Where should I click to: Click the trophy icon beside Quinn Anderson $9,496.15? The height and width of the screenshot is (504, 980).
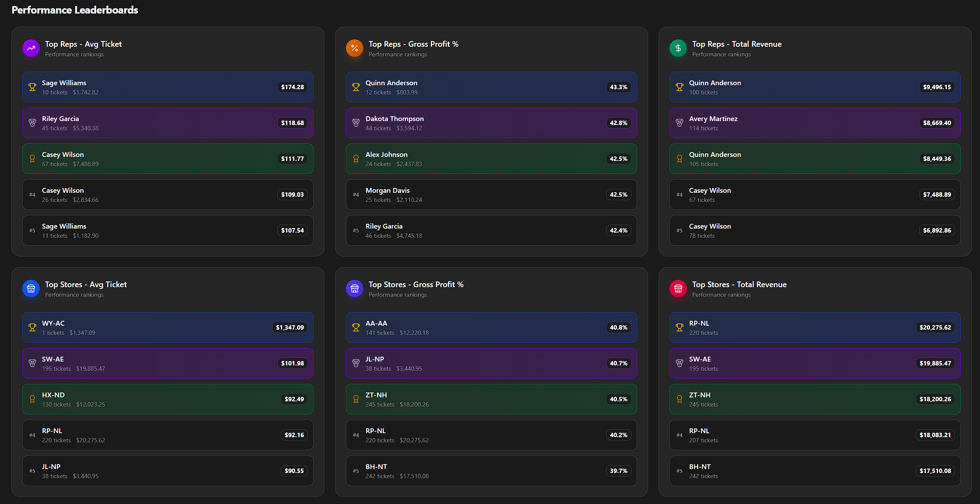pyautogui.click(x=680, y=87)
